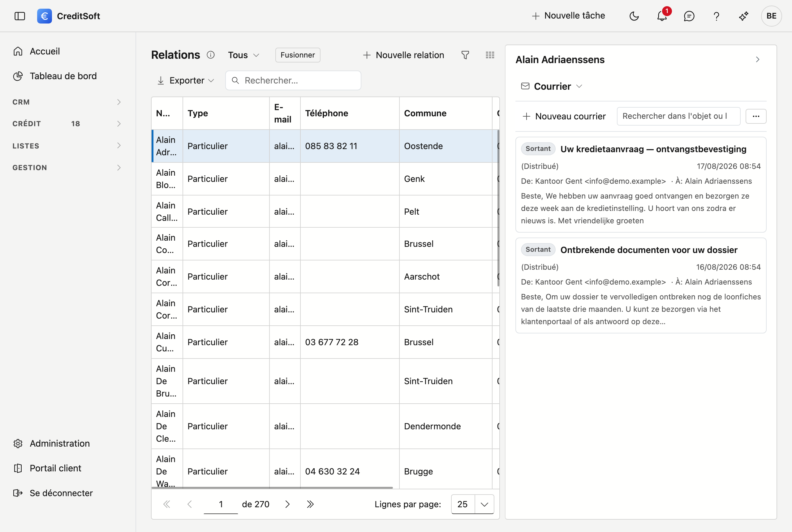Switch to dark mode moon icon
This screenshot has height=532, width=792.
pyautogui.click(x=634, y=16)
